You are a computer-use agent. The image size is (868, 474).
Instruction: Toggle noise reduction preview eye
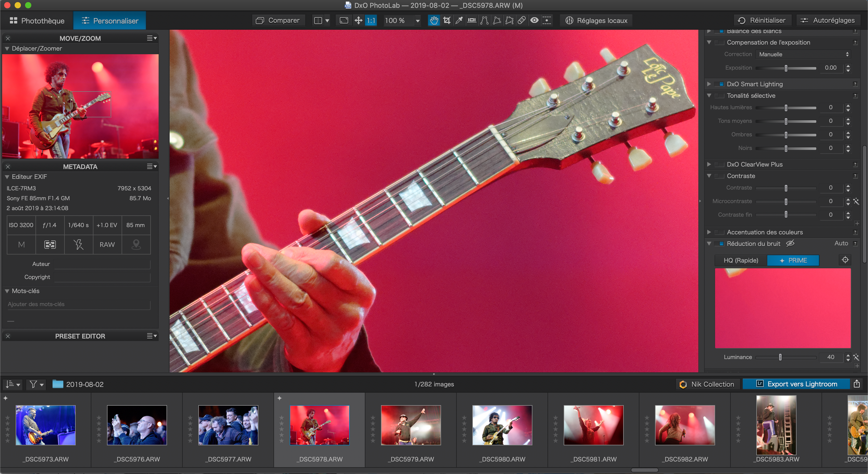tap(790, 243)
